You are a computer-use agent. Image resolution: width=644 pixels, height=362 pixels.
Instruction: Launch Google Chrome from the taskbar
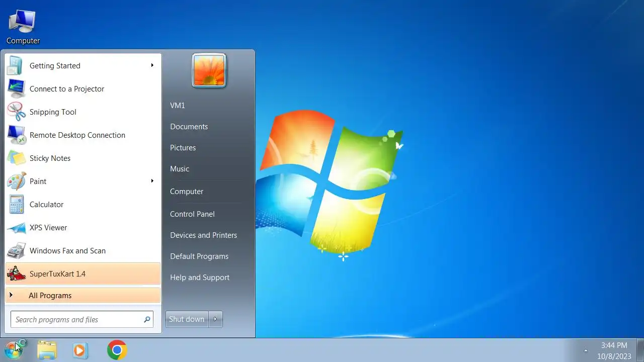tap(117, 350)
